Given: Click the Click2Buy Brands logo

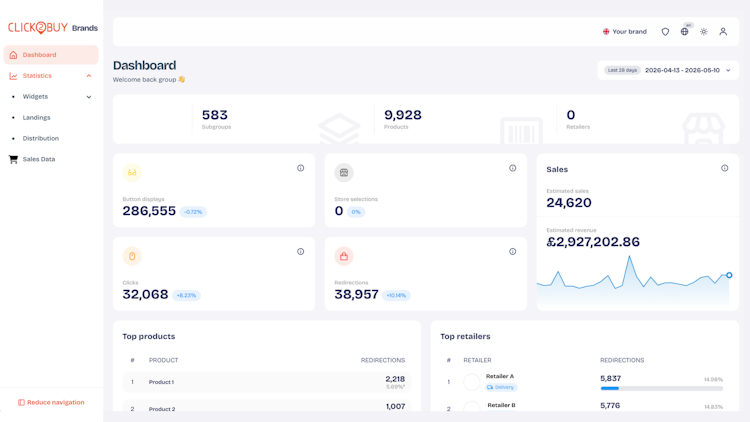Looking at the screenshot, I should (x=53, y=28).
